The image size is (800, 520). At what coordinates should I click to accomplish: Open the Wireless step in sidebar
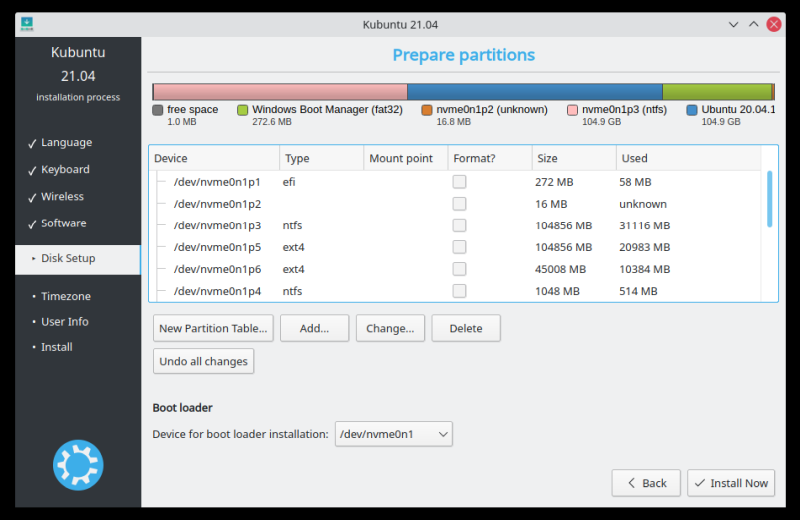(x=62, y=196)
